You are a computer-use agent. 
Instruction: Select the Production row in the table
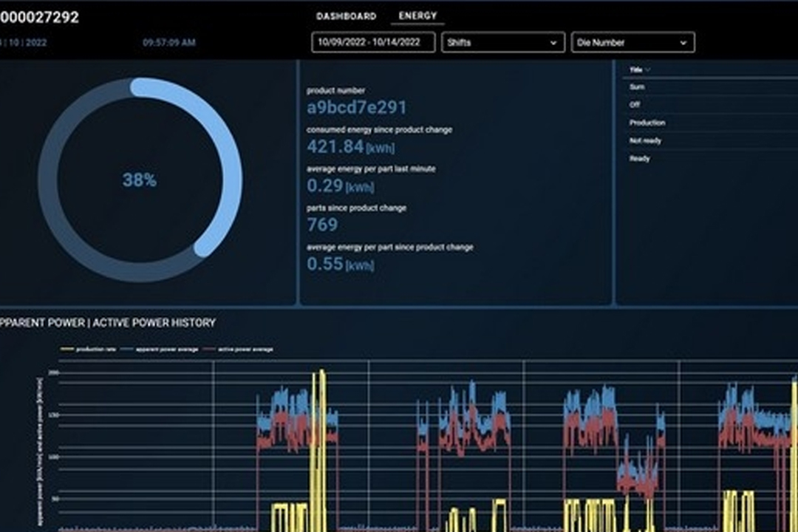711,123
